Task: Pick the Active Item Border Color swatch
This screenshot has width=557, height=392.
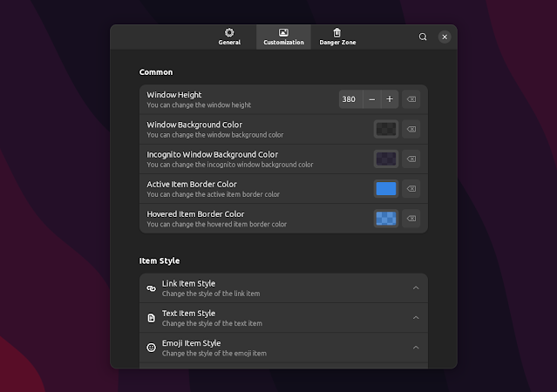Action: pyautogui.click(x=385, y=188)
